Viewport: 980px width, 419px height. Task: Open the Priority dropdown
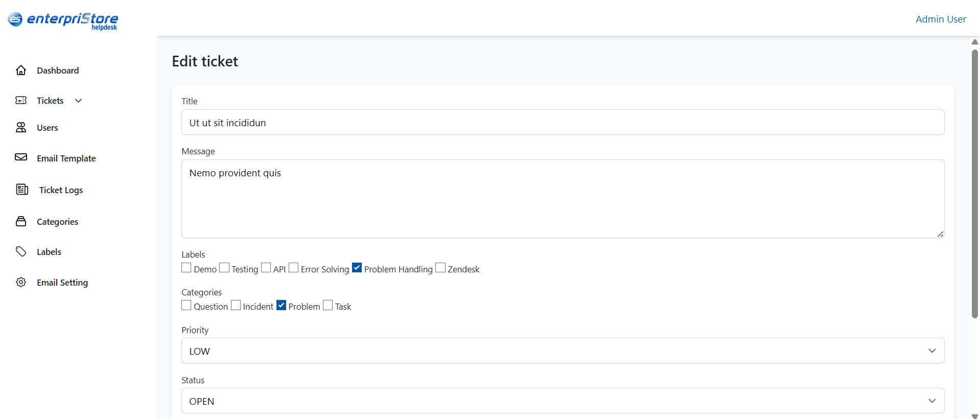pos(563,351)
